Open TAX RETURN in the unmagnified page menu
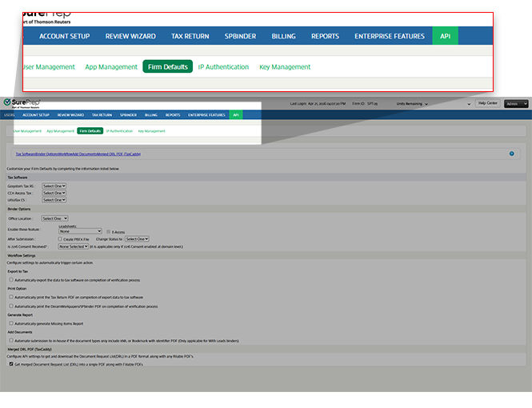532x408 pixels. click(x=102, y=115)
